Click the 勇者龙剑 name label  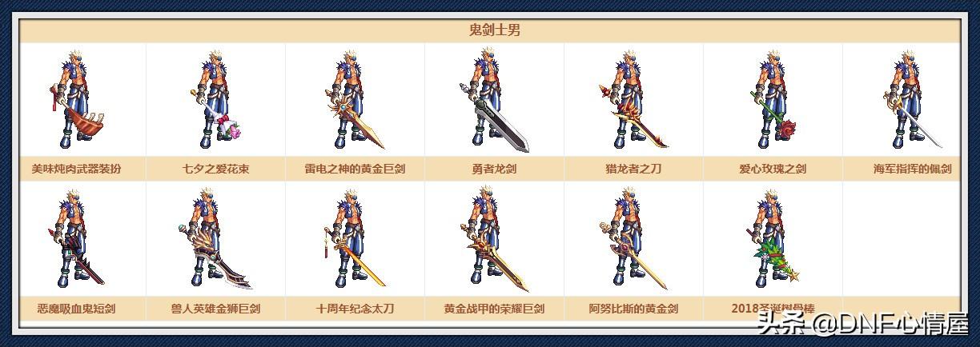pyautogui.click(x=494, y=170)
